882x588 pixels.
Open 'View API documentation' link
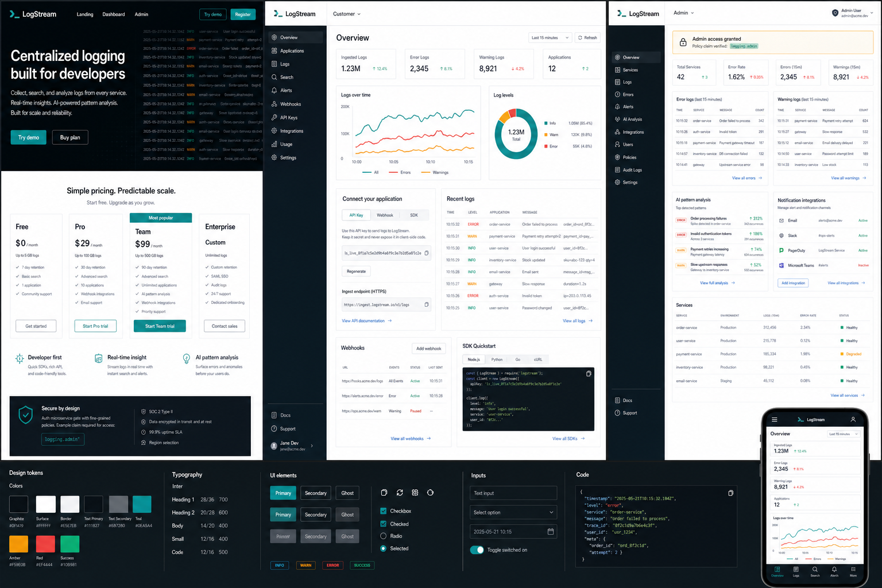click(367, 320)
